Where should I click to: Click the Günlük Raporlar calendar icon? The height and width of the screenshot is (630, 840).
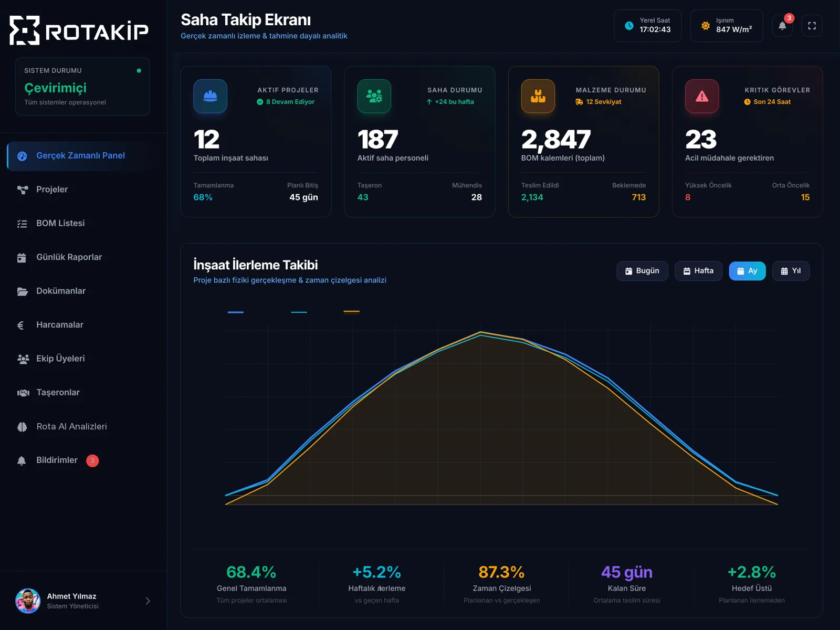pos(22,257)
